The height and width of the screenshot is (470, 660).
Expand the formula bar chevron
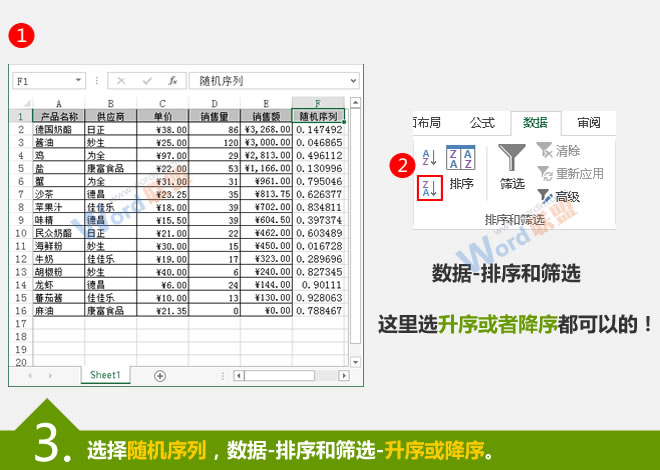tap(353, 81)
